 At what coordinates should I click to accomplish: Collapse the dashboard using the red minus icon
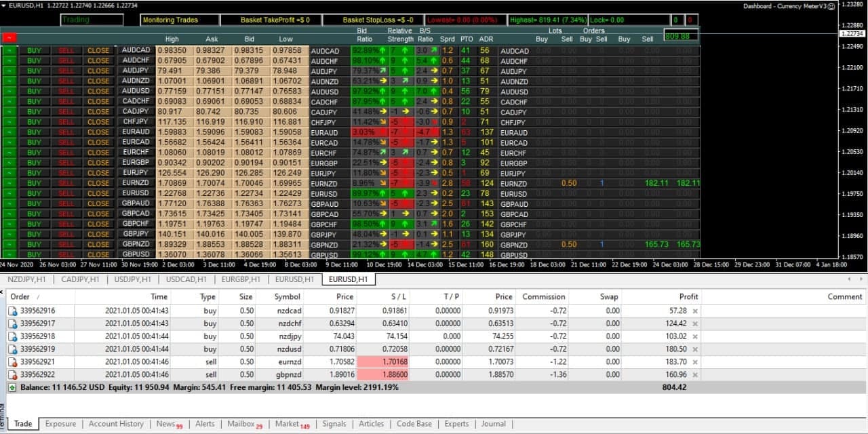[x=9, y=39]
